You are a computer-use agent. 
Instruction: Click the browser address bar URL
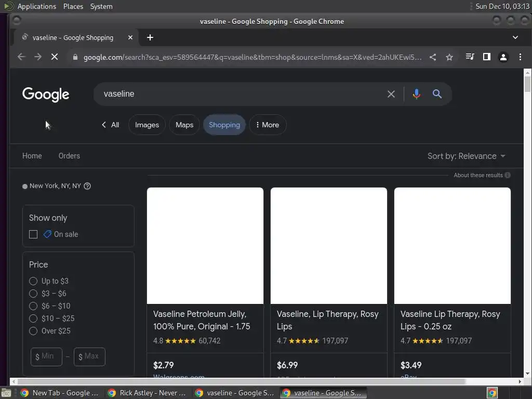pos(252,57)
